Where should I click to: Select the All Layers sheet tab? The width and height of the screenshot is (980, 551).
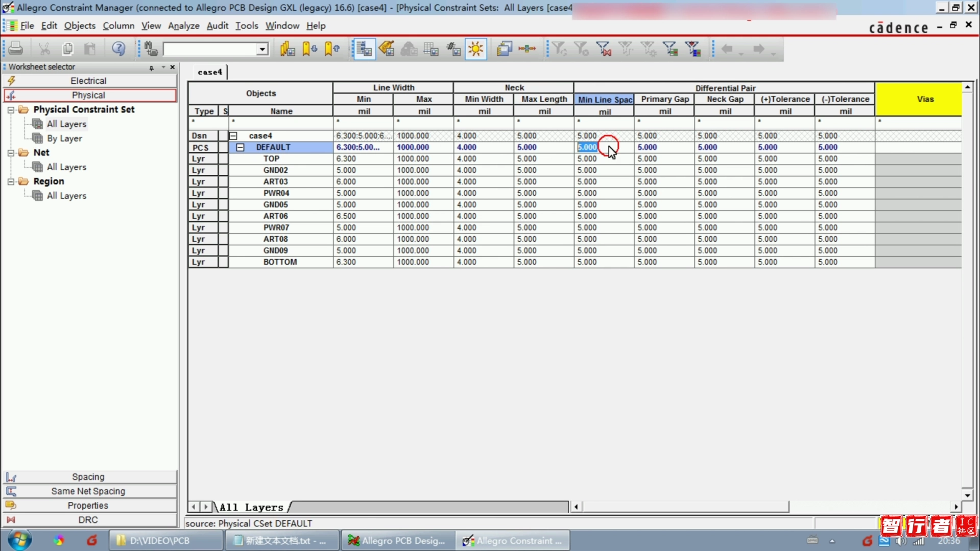tap(251, 507)
